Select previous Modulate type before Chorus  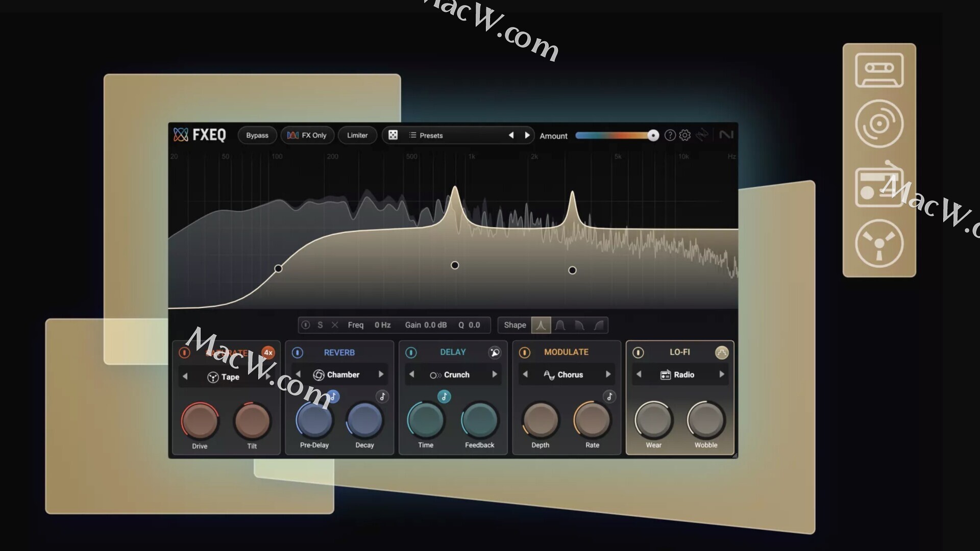point(525,374)
